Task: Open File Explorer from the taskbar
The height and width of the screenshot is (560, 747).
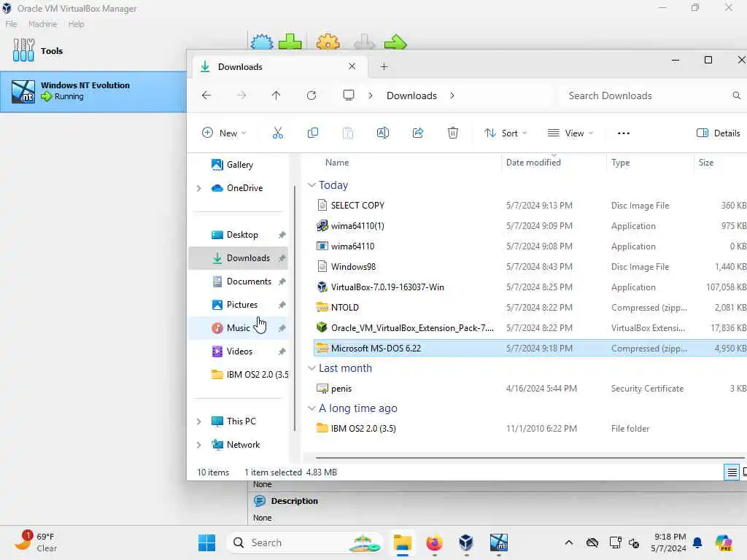Action: (x=403, y=542)
